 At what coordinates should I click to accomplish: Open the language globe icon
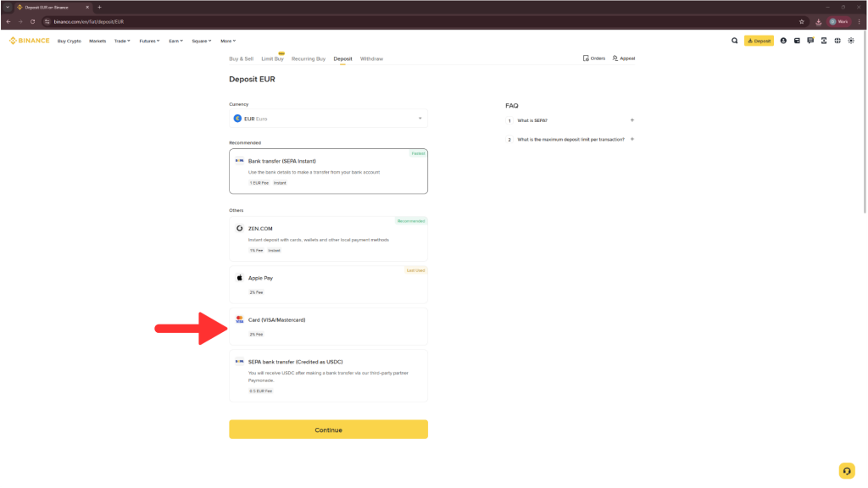(x=837, y=41)
